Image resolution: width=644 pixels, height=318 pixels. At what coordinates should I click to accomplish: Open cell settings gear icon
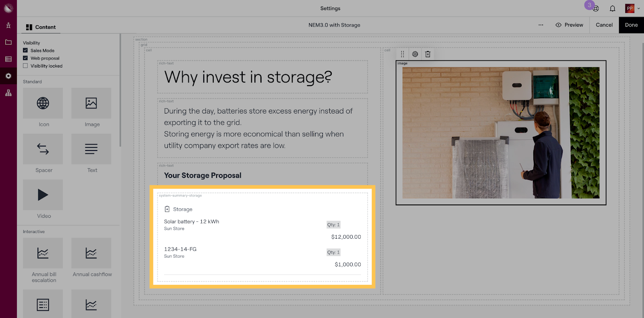tap(415, 54)
